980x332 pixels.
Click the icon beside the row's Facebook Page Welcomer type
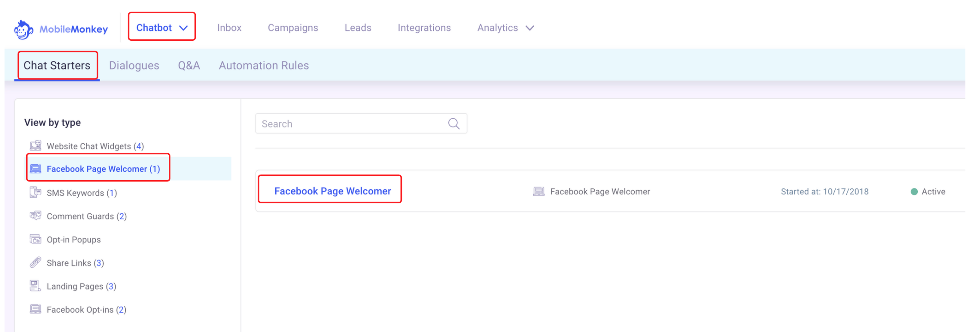point(539,191)
